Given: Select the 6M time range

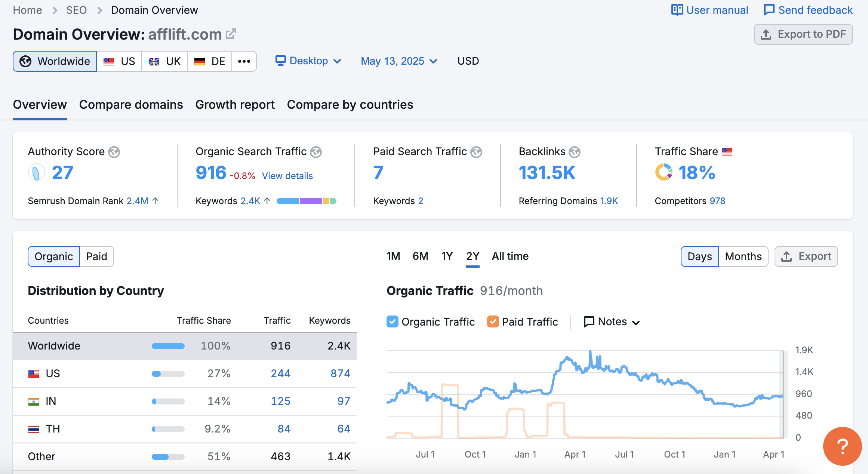Looking at the screenshot, I should click(421, 256).
